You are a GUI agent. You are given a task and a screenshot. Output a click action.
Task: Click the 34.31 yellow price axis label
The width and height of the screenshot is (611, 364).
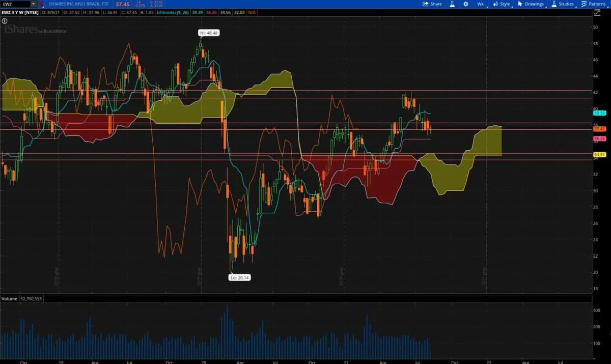click(599, 154)
